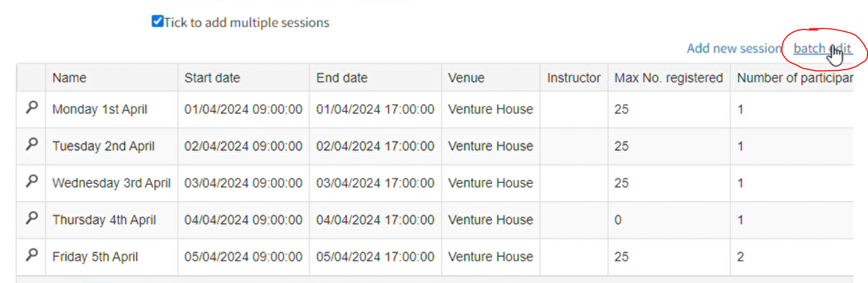Click magnifier icon for Monday 1st April

(x=32, y=108)
